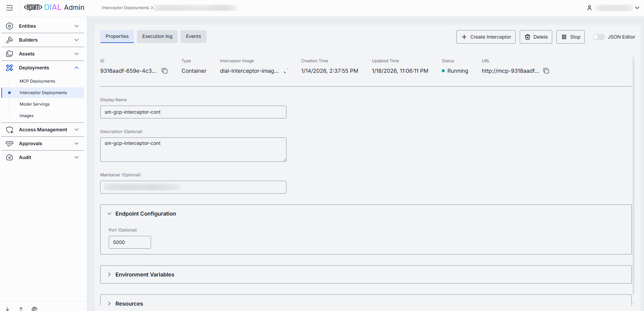Expand the Environment Variables section
The height and width of the screenshot is (311, 644).
coord(109,274)
